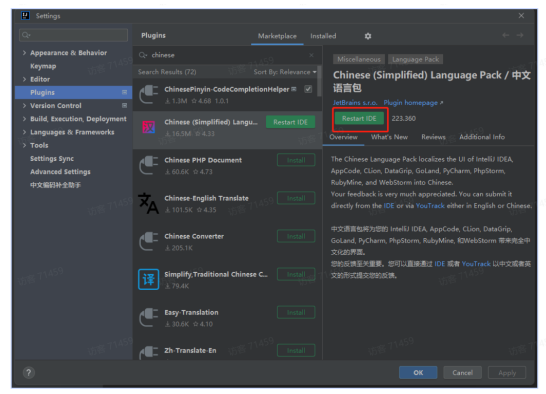Click the Easy-Translation plugin icon
The height and width of the screenshot is (394, 546).
click(x=149, y=317)
